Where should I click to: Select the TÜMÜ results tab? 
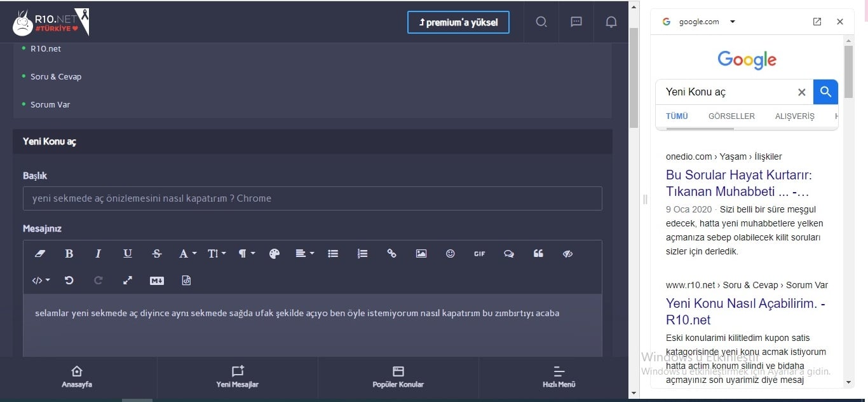click(x=677, y=116)
